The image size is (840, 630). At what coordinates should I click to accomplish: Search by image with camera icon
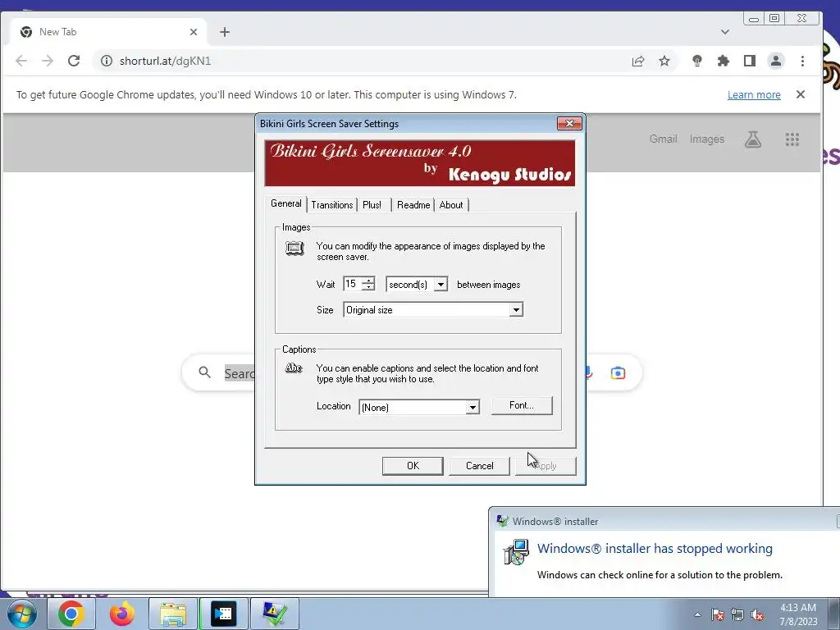click(618, 373)
